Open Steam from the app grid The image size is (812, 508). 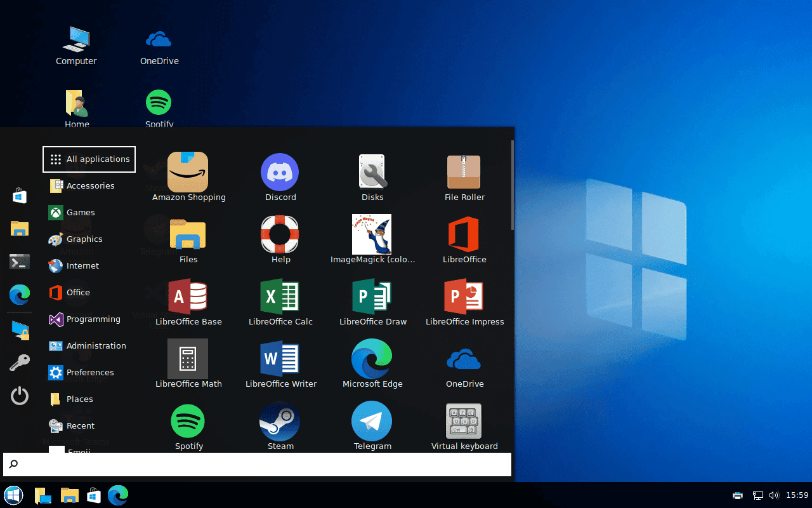click(280, 426)
